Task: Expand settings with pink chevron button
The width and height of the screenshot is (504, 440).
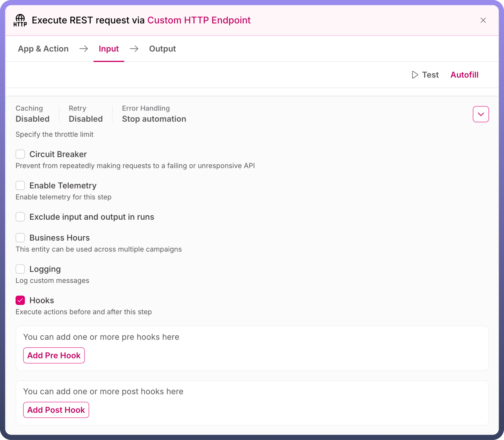Action: click(480, 114)
